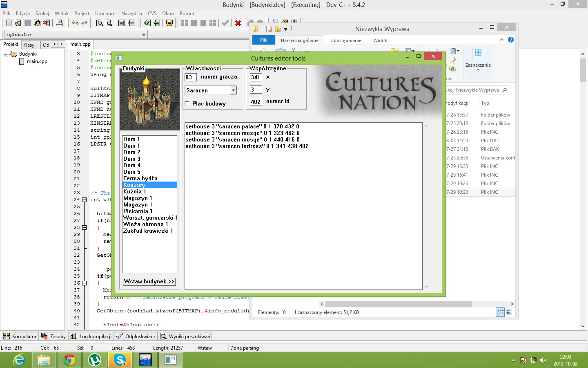This screenshot has width=588, height=368.
Task: Open Skype from taskbar
Action: coord(120,360)
